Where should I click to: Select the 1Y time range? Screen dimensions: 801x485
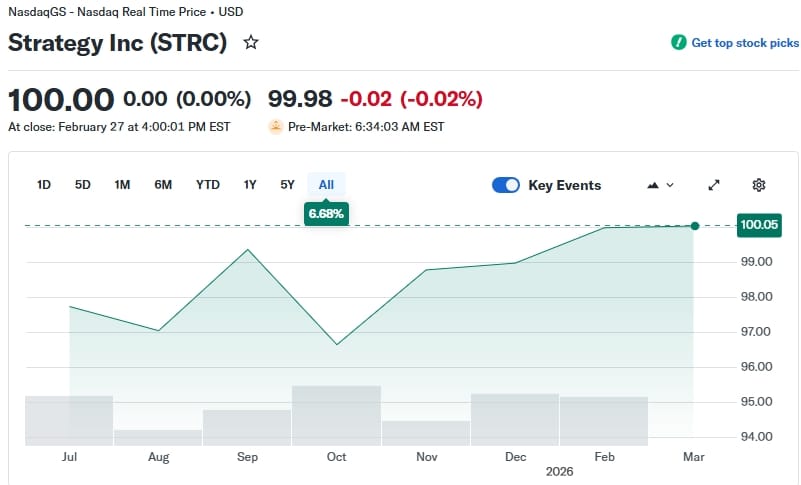pos(250,185)
